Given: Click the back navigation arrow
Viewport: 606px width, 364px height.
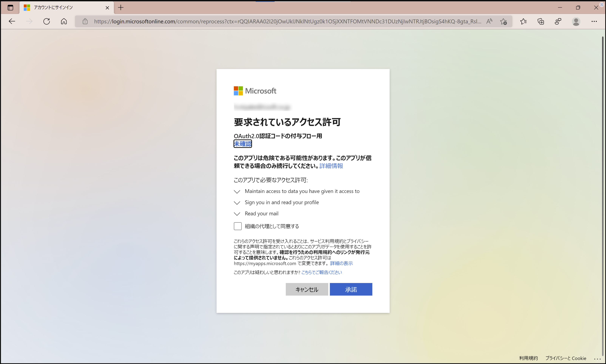Looking at the screenshot, I should click(12, 21).
